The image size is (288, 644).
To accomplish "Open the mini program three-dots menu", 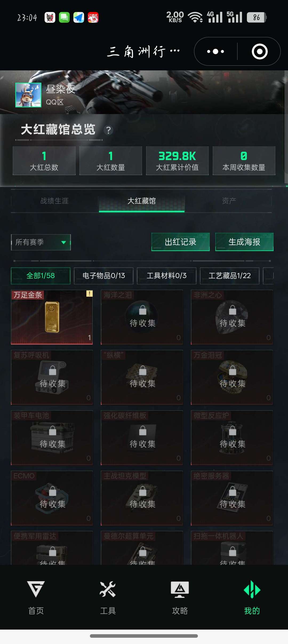I will pos(216,51).
